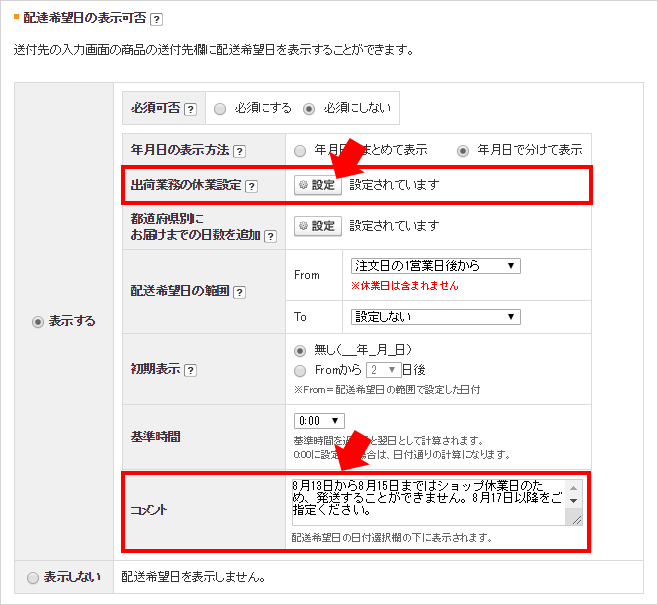Open help icon next to 出荷業務の休業設定

point(251,186)
